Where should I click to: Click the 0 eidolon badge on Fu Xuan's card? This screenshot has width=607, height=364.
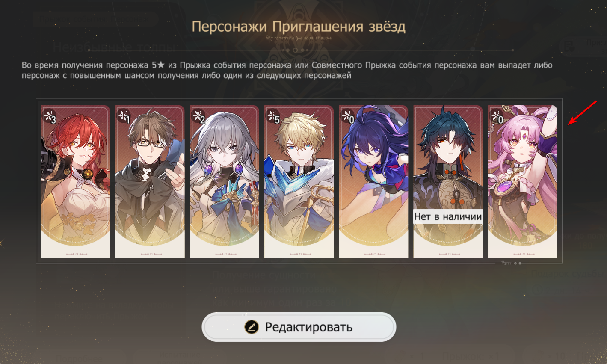[497, 116]
